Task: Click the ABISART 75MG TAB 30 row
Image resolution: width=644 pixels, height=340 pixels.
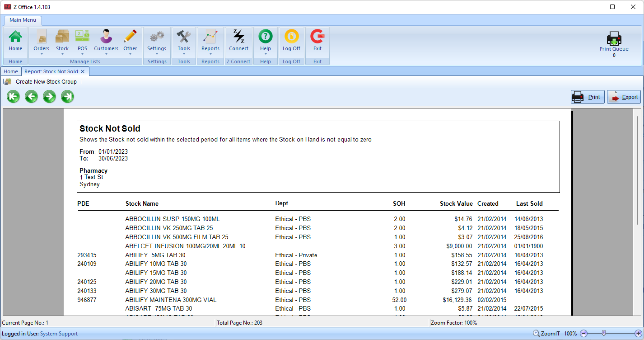Action: [318, 308]
